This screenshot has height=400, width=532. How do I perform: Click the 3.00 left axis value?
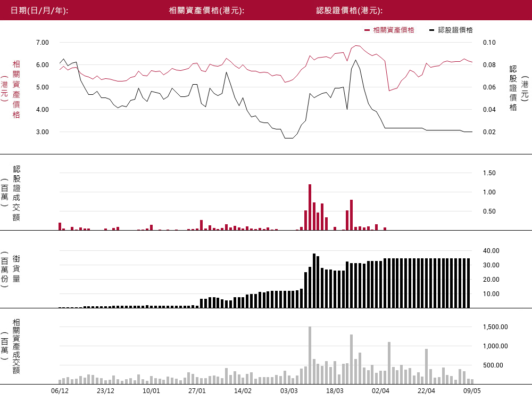point(43,132)
